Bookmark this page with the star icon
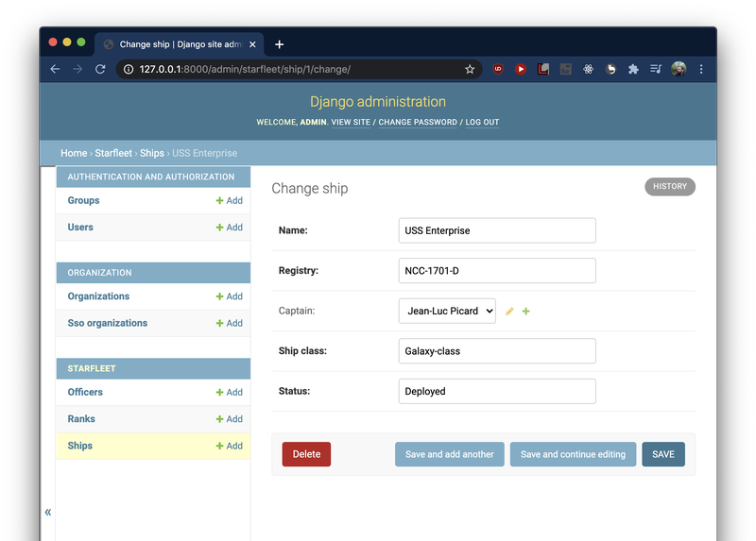This screenshot has width=756, height=541. pos(470,69)
